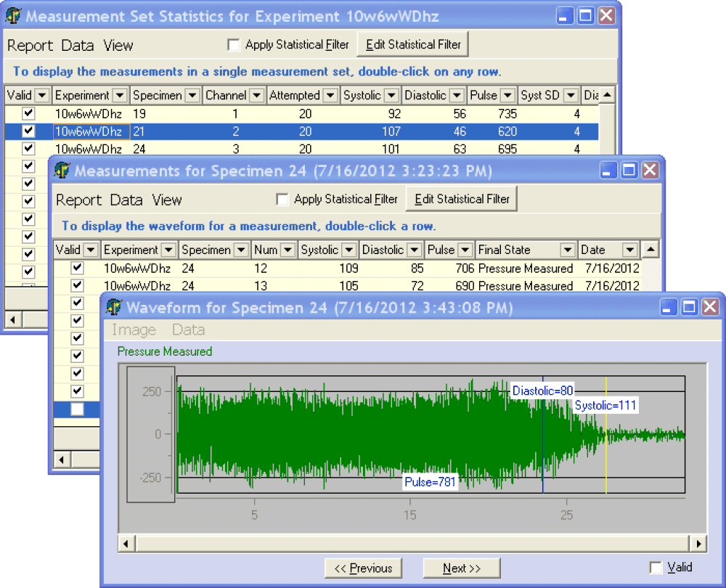Click the scroll-up arrow in Statistics table
726x588 pixels.
pos(607,95)
